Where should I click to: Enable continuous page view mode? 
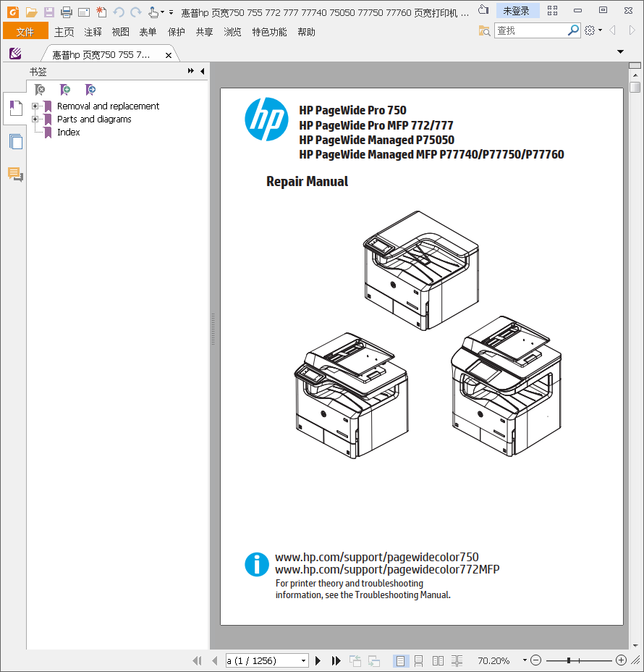pyautogui.click(x=419, y=661)
